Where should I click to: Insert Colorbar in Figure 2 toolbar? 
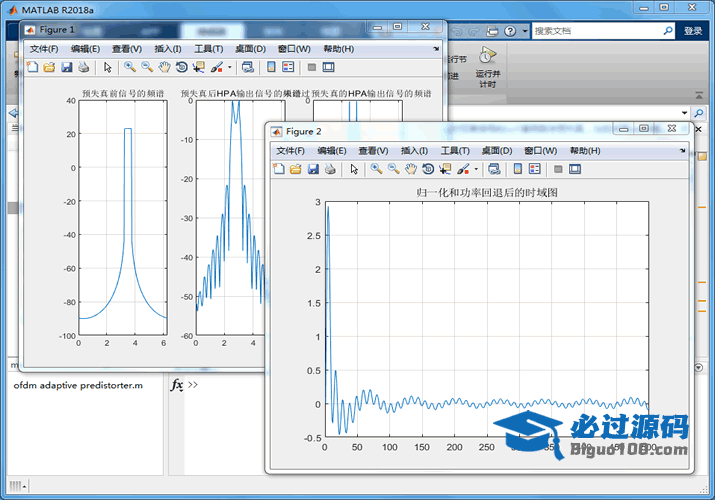[518, 169]
